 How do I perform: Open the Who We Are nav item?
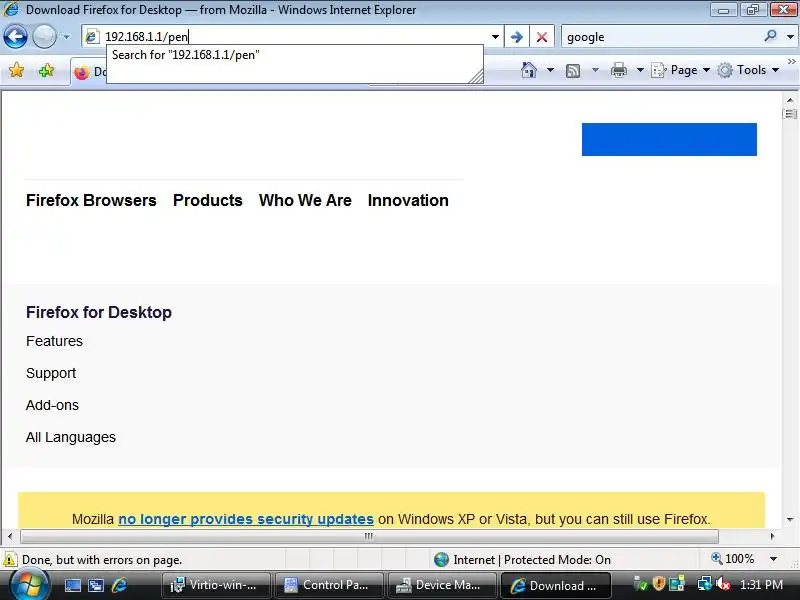coord(305,201)
